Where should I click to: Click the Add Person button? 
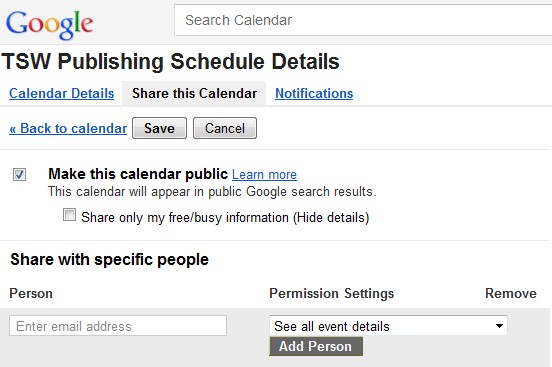click(x=316, y=346)
